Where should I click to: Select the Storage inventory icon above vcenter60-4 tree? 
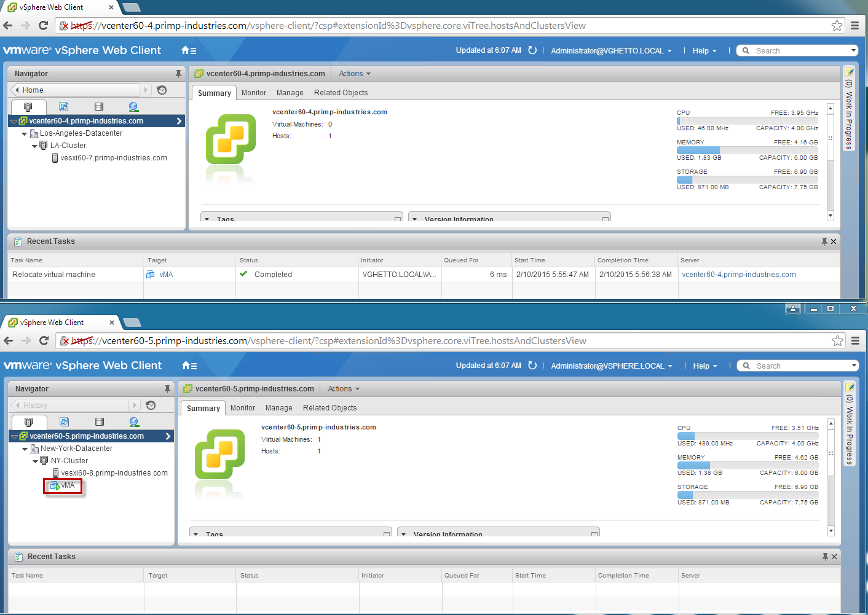tap(99, 107)
